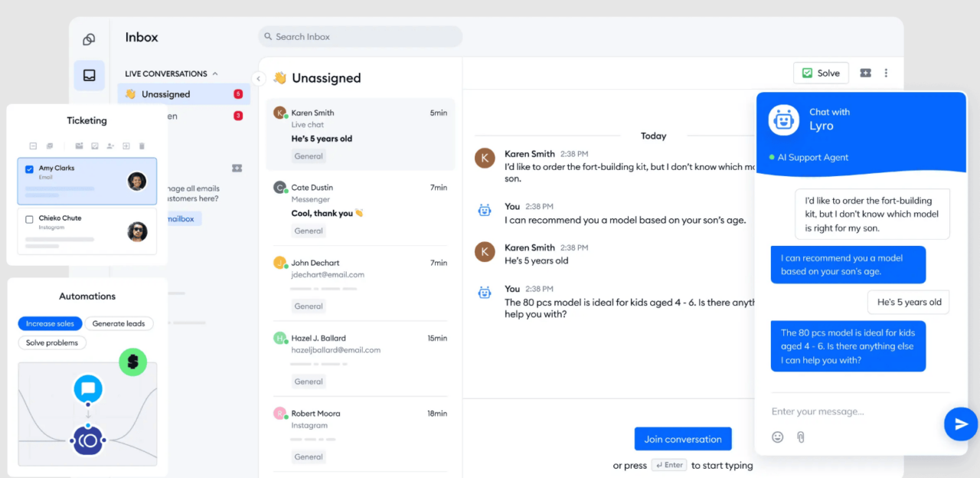
Task: Open the emoji picker in the chat widget
Action: [x=778, y=437]
